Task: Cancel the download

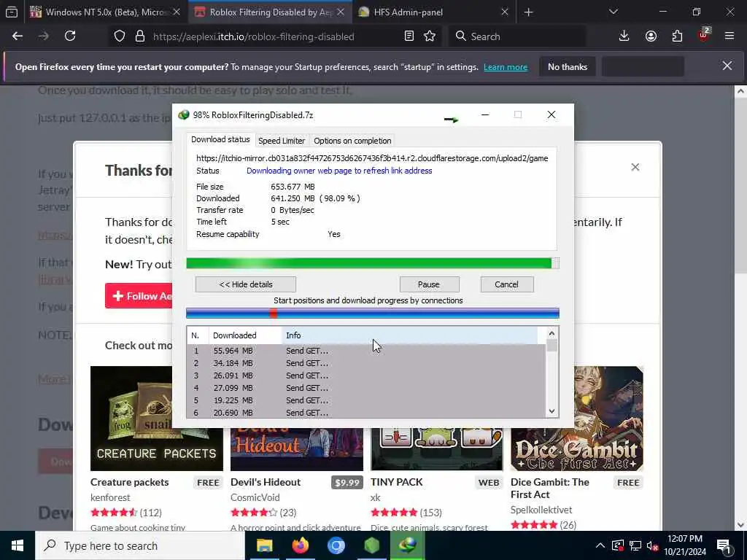Action: click(x=507, y=284)
